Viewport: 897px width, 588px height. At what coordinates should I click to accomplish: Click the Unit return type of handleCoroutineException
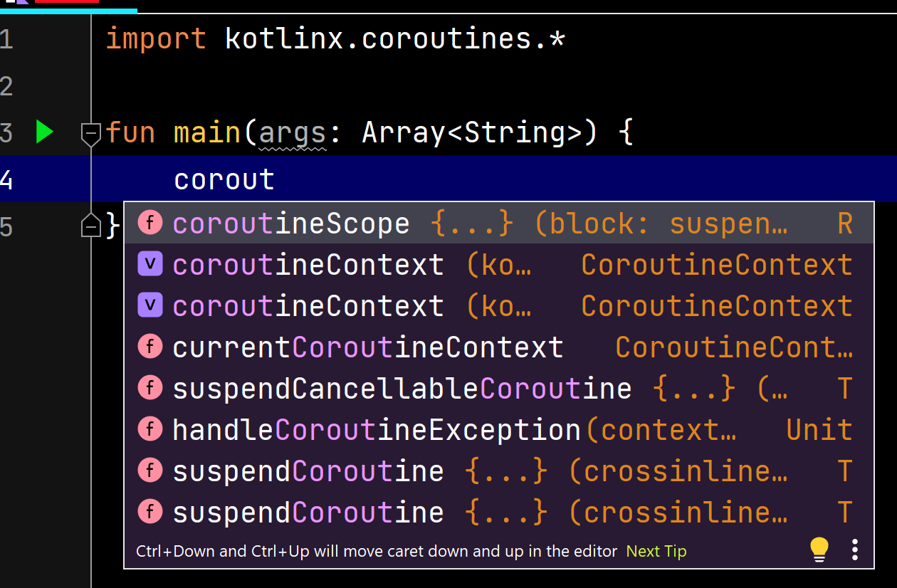click(x=819, y=430)
